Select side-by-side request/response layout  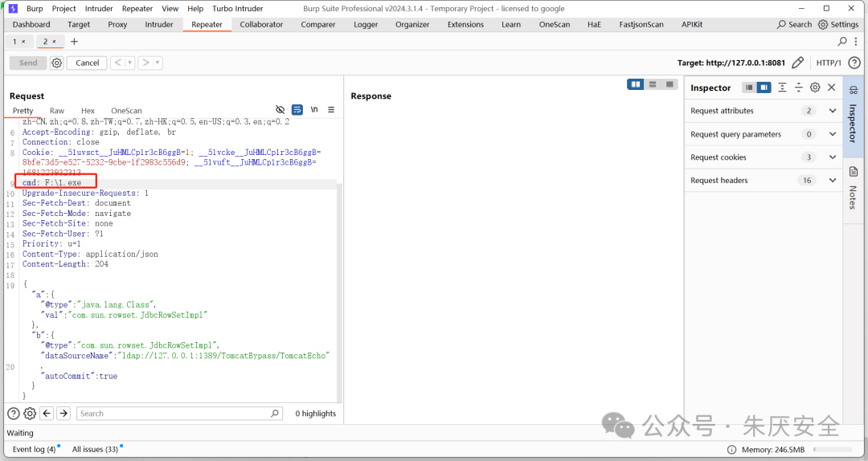click(x=636, y=84)
